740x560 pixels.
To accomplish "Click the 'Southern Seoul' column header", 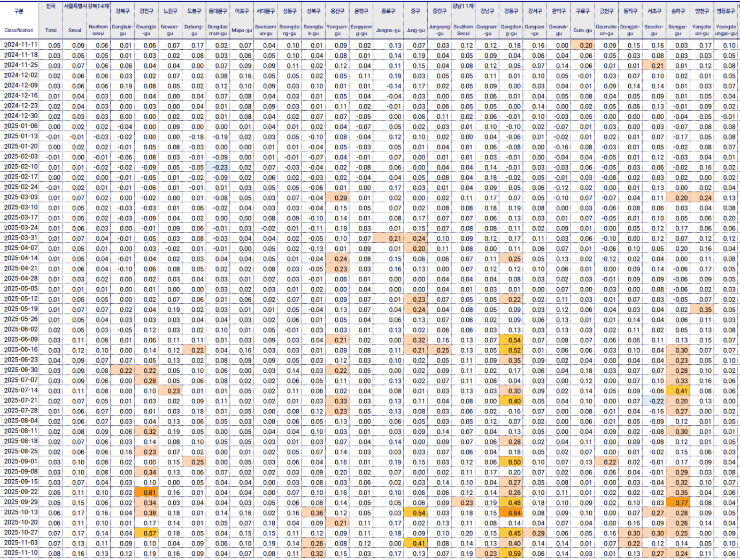I will [463, 30].
